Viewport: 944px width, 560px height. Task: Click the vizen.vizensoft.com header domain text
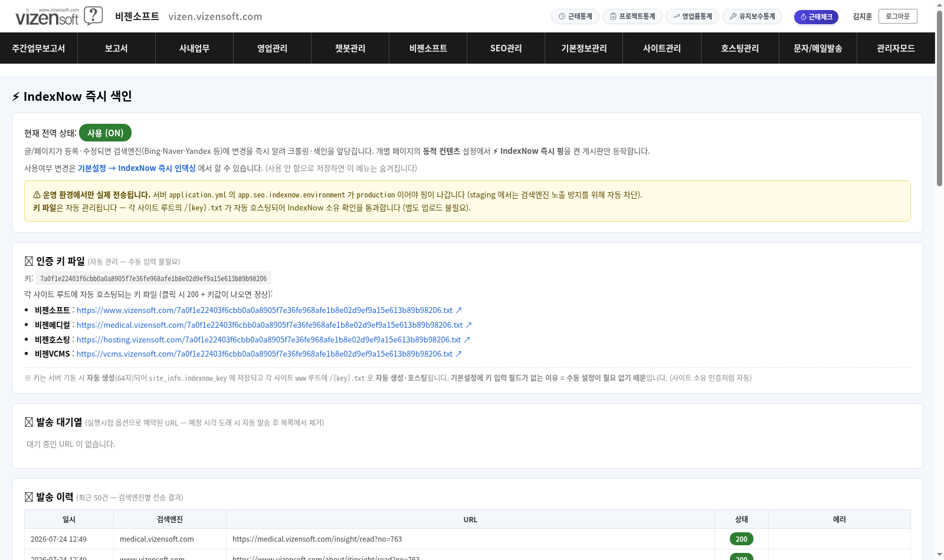pos(215,17)
